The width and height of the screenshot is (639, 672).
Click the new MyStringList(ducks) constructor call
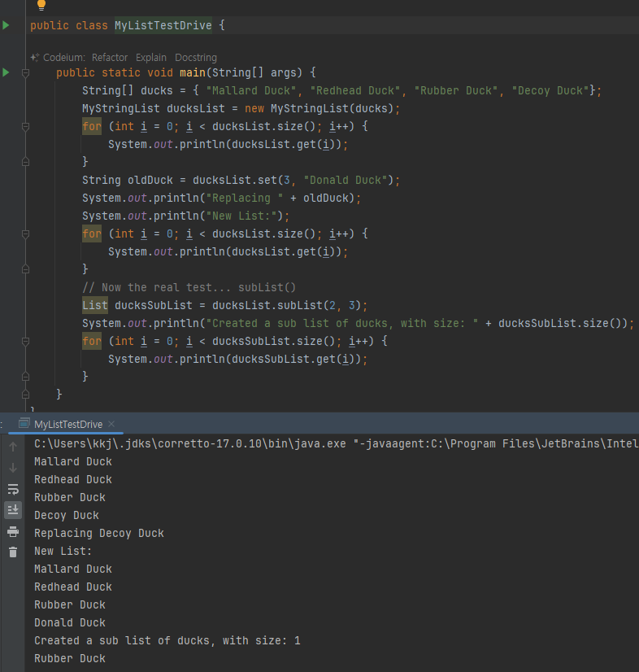[x=319, y=108]
